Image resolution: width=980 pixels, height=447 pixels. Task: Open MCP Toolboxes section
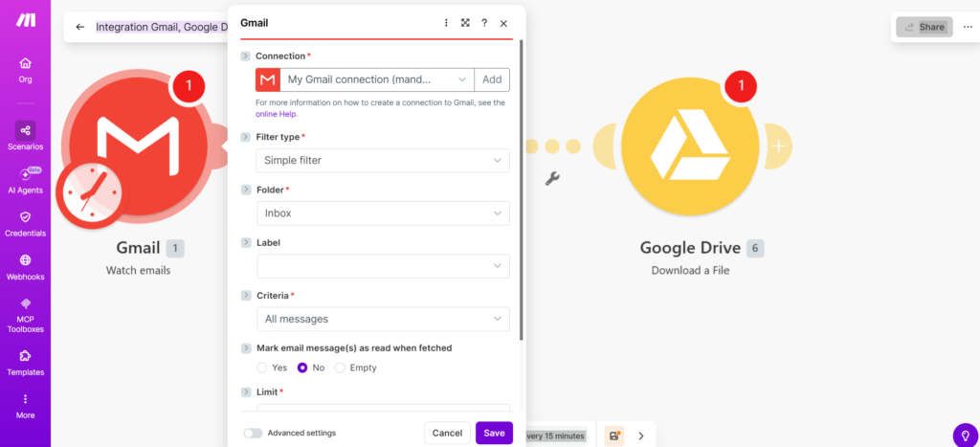point(25,316)
